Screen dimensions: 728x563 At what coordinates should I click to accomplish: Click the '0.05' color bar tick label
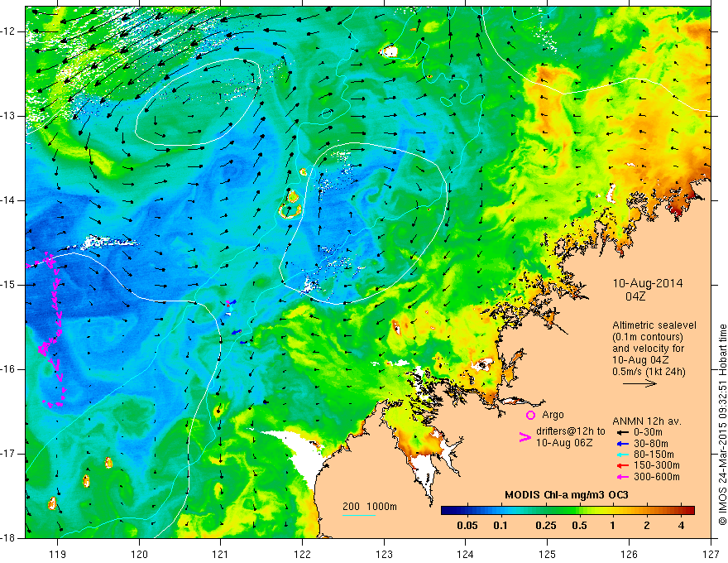467,526
